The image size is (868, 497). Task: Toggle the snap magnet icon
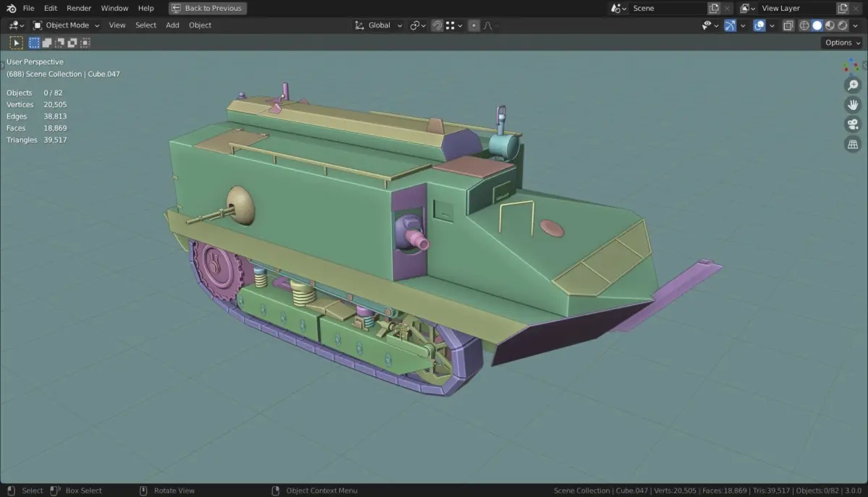[437, 25]
